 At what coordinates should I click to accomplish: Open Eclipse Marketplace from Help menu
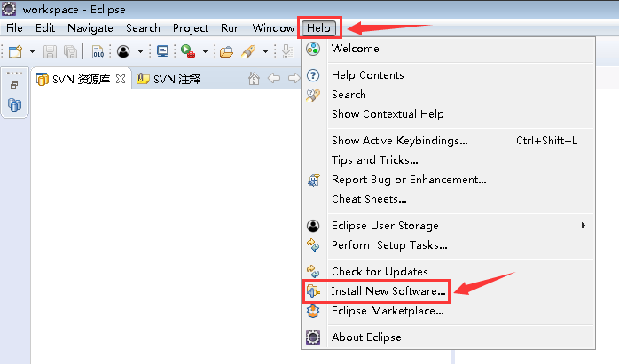[387, 310]
